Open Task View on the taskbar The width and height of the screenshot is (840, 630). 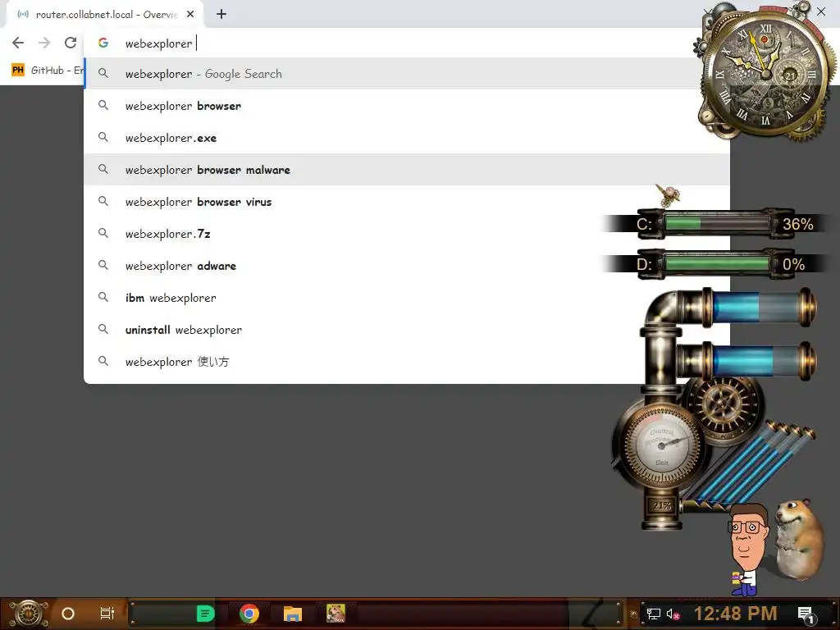coord(107,614)
